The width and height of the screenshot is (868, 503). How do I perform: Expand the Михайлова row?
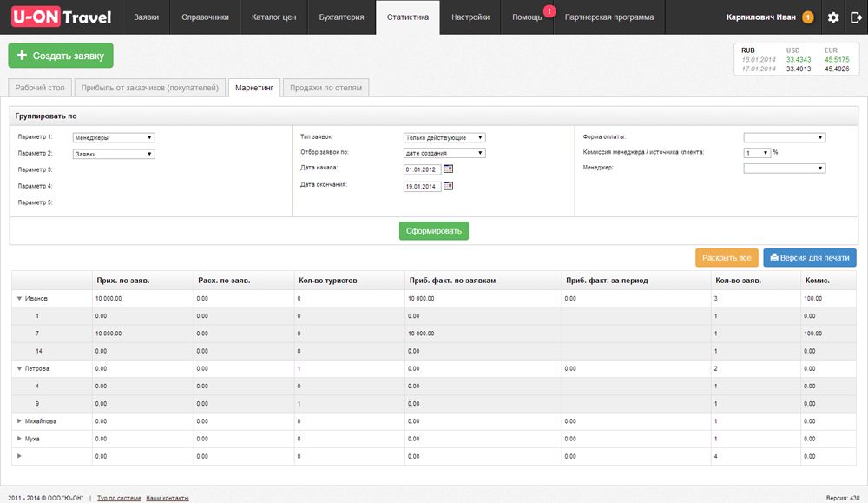click(x=19, y=421)
